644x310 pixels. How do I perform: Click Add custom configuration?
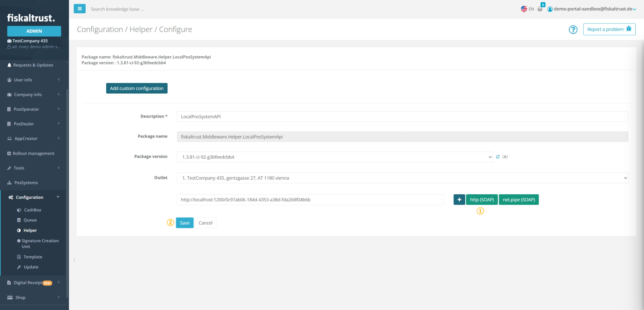coord(137,88)
